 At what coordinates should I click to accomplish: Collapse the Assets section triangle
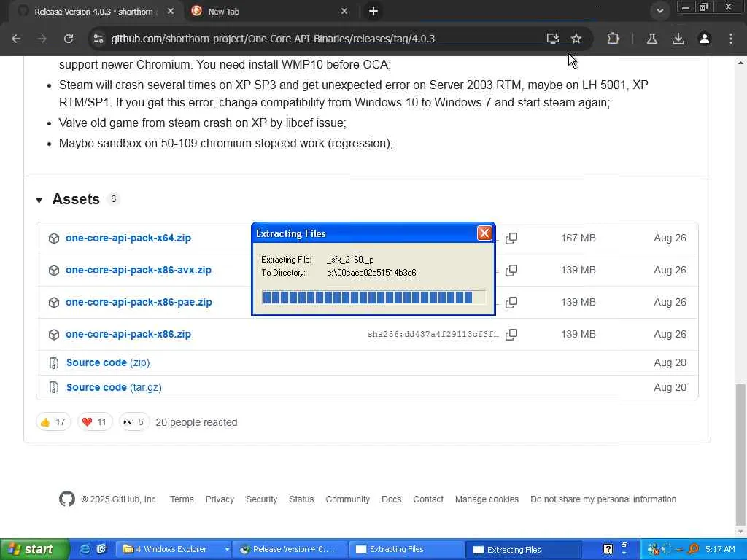tap(39, 200)
